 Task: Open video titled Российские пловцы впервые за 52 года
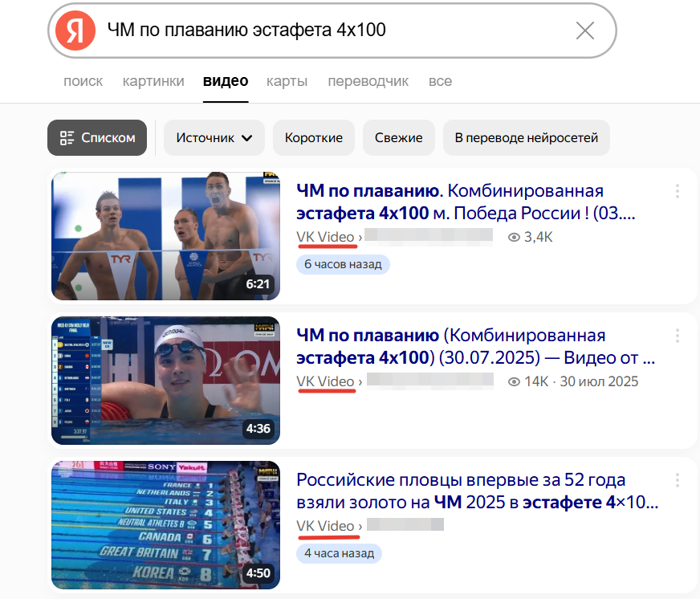click(x=477, y=491)
